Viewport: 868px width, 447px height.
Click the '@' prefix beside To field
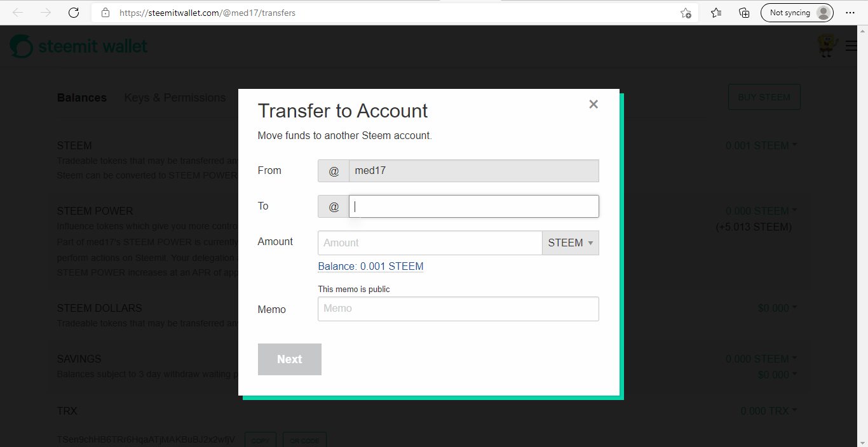[334, 206]
